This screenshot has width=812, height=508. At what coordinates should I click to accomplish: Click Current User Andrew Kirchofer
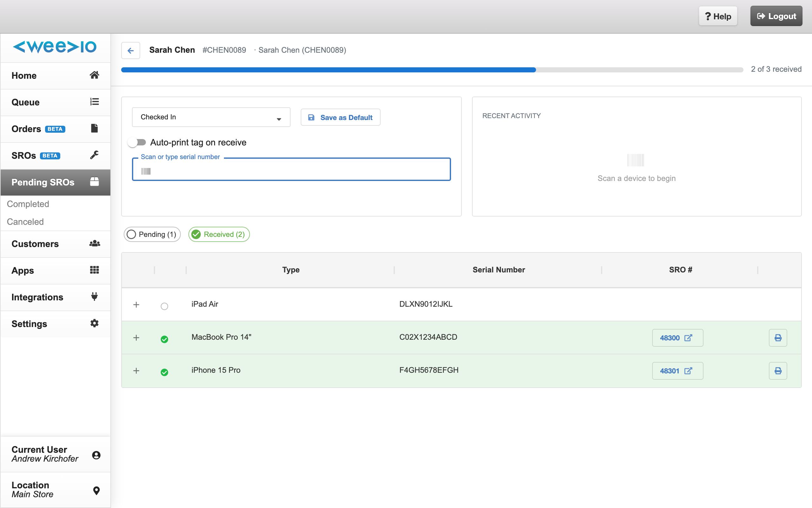click(56, 454)
